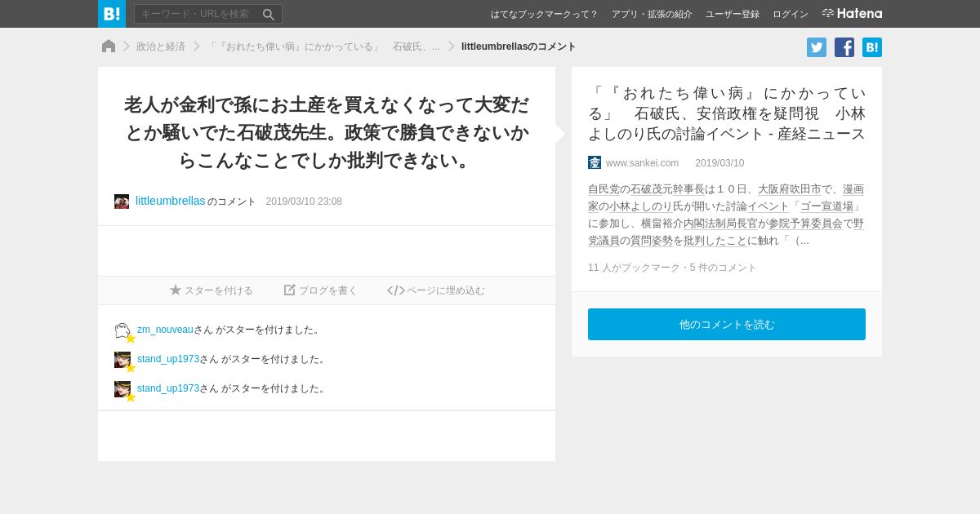980x514 pixels.
Task: Open littleumbrellas user profile link
Action: pos(171,201)
